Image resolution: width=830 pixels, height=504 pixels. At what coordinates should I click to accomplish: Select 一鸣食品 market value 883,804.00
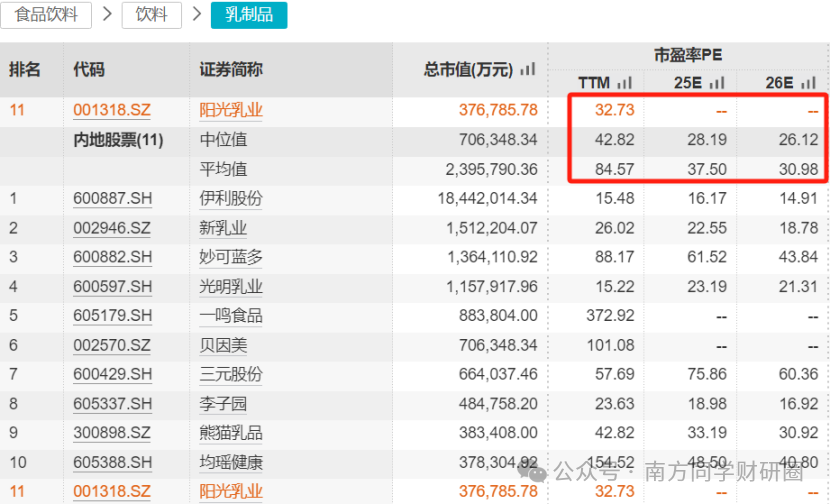(498, 316)
